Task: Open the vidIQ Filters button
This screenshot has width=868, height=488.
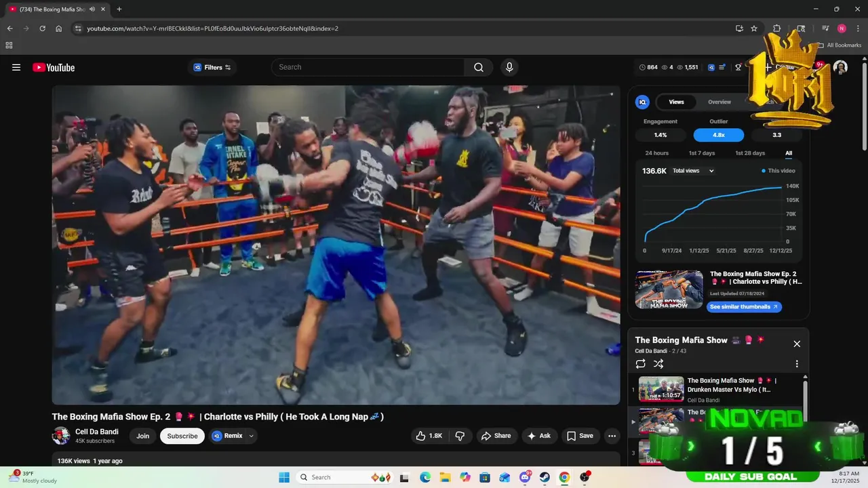Action: click(212, 67)
